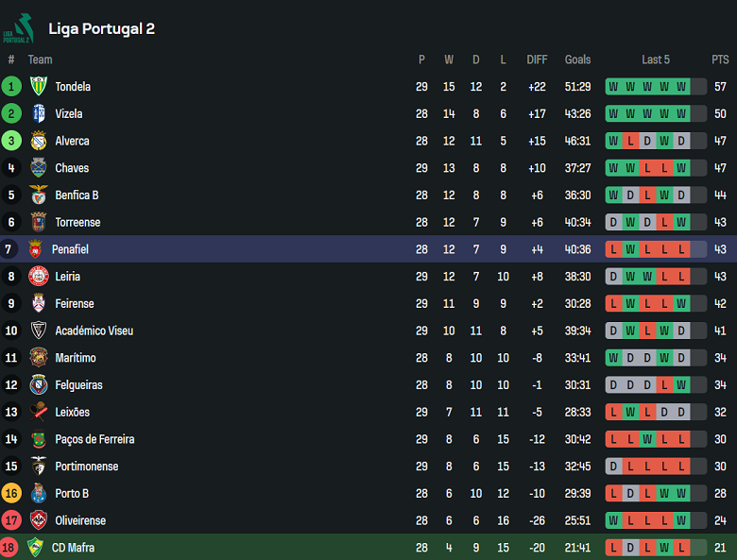Viewport: 737px width, 560px height.
Task: Click the Oliveirense club crest
Action: pyautogui.click(x=39, y=521)
